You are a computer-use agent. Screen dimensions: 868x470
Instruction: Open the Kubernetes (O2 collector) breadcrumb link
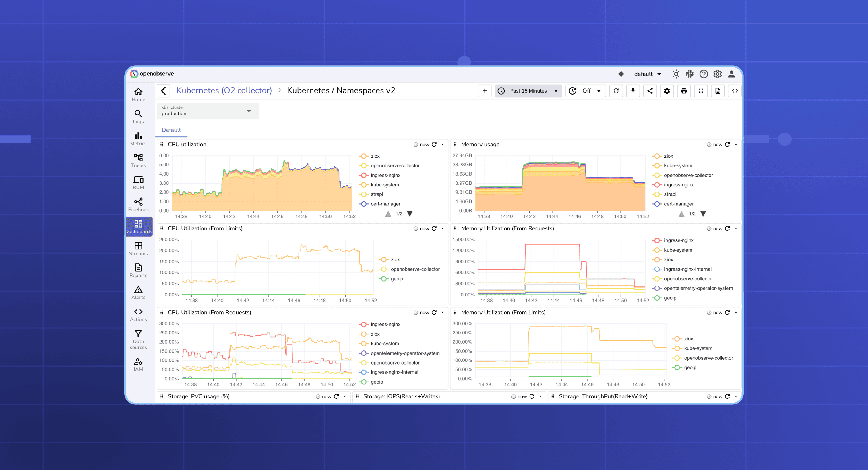point(224,90)
